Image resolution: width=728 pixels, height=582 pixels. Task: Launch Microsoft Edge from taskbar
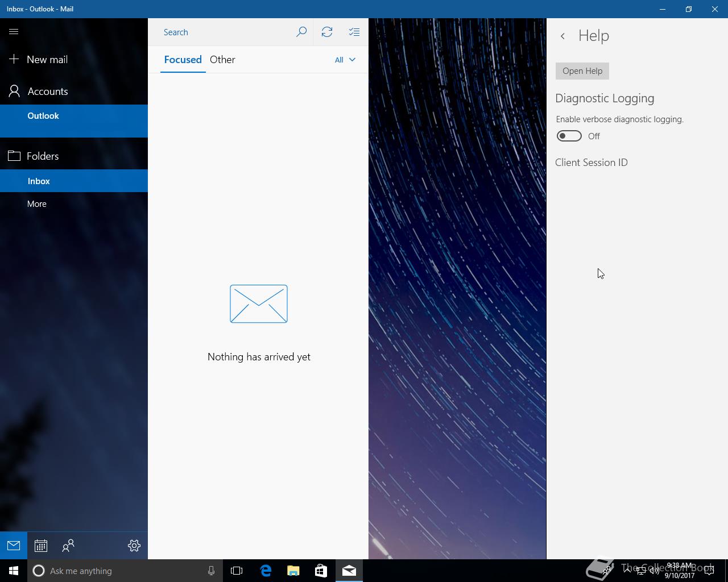click(x=266, y=571)
